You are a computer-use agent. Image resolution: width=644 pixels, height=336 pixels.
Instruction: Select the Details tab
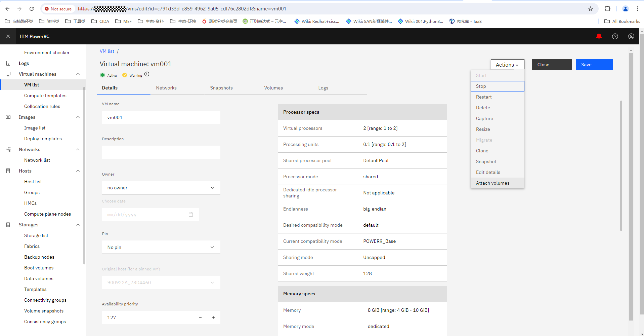point(123,88)
